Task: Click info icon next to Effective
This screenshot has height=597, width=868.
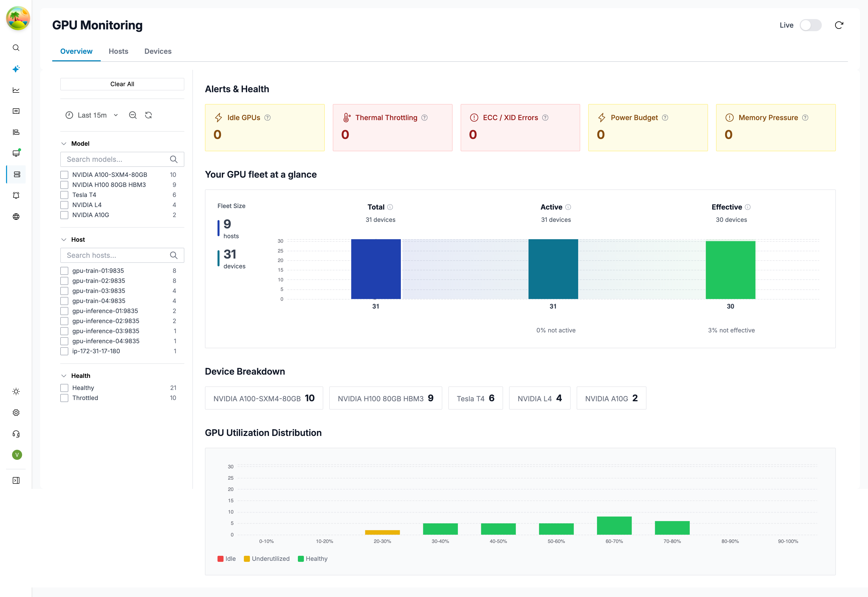Action: [x=748, y=207]
